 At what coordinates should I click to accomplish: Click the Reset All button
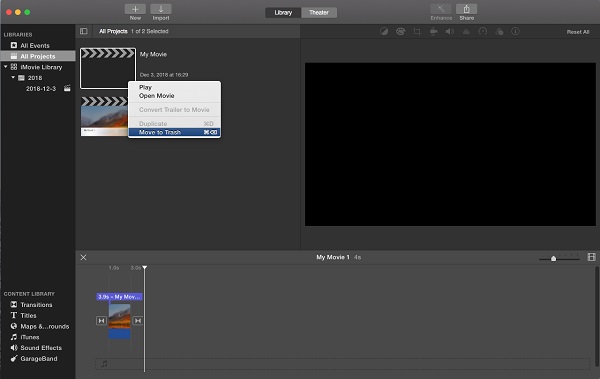(578, 32)
